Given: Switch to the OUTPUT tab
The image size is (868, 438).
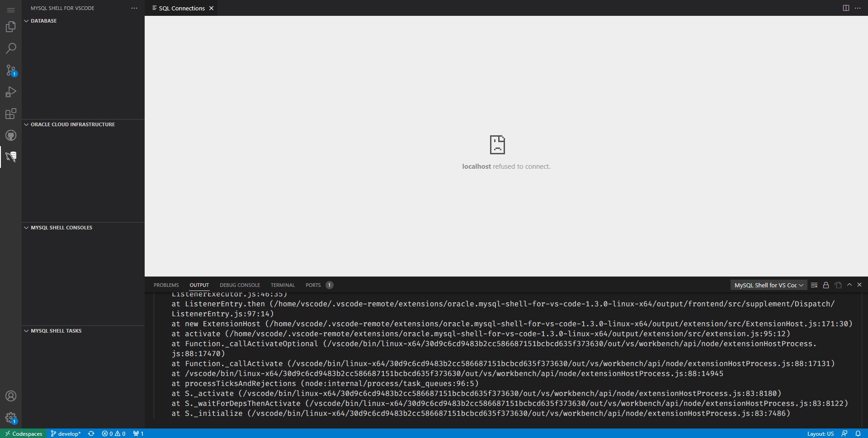Looking at the screenshot, I should tap(199, 285).
